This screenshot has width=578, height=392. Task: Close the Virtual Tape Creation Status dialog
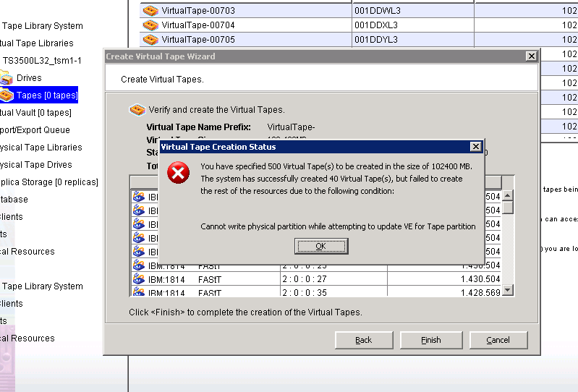click(x=476, y=147)
